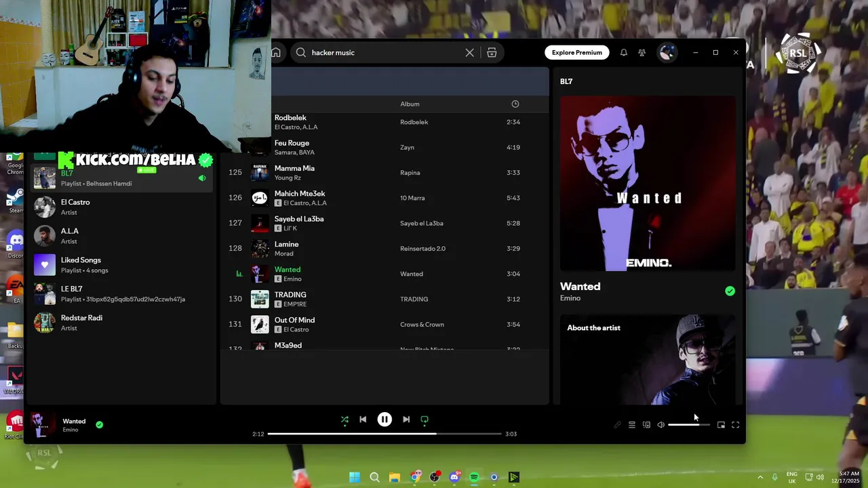
Task: Switch to OBS Studio in taskbar
Action: (434, 477)
